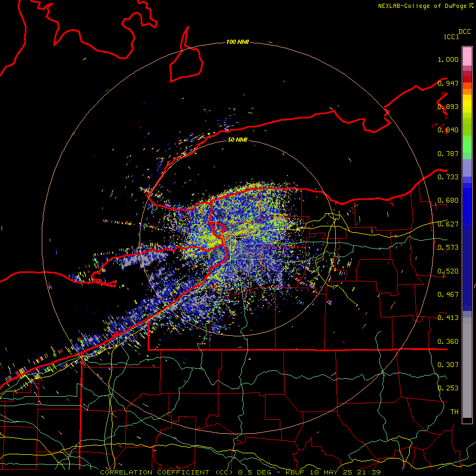Click the 0.573 scale value
Viewport: 476px width, 476px height.
448,248
